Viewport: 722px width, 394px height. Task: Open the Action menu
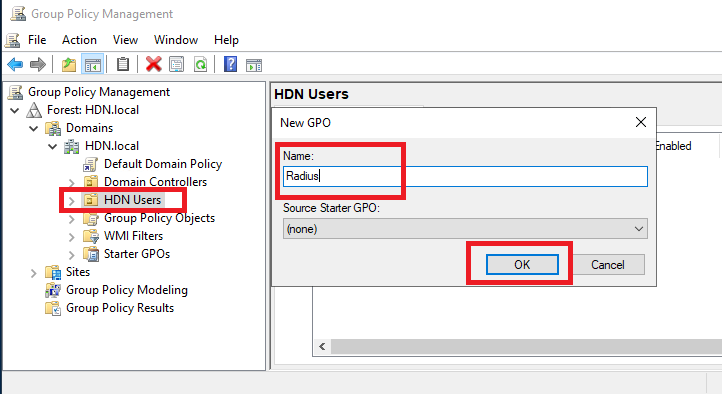tap(79, 40)
